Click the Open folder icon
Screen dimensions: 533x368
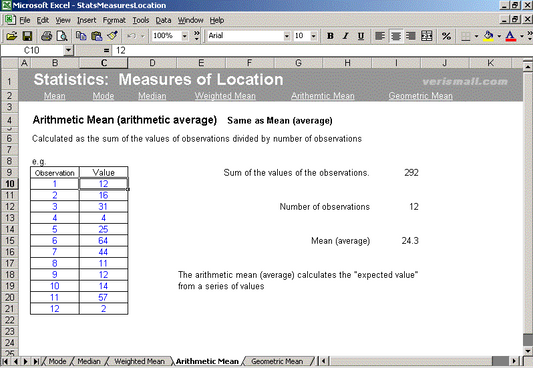coord(12,36)
